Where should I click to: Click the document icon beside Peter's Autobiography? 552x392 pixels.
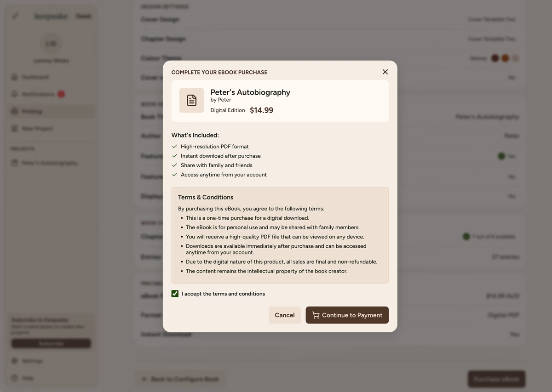pyautogui.click(x=191, y=100)
